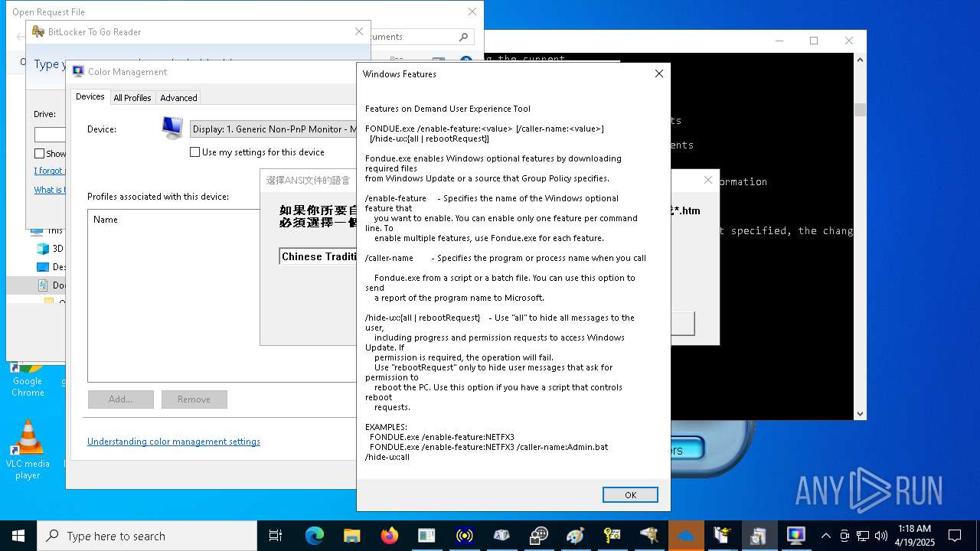Image resolution: width=980 pixels, height=551 pixels.
Task: Open File Explorer from the taskbar
Action: [351, 536]
